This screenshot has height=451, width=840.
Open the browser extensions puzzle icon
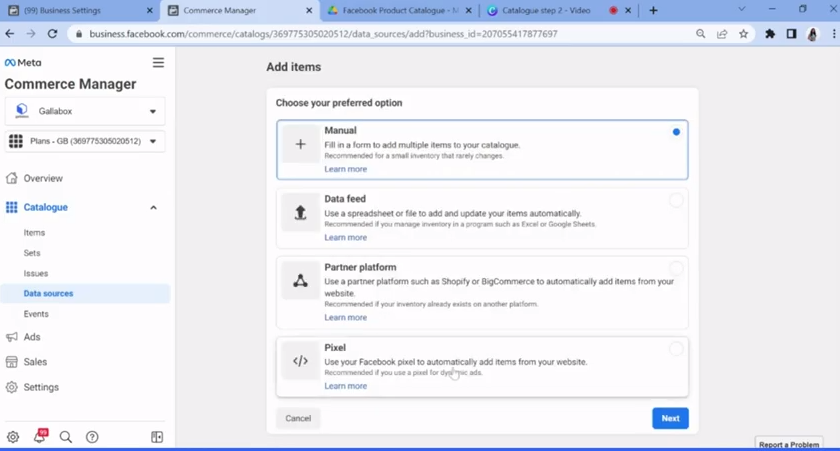(770, 34)
